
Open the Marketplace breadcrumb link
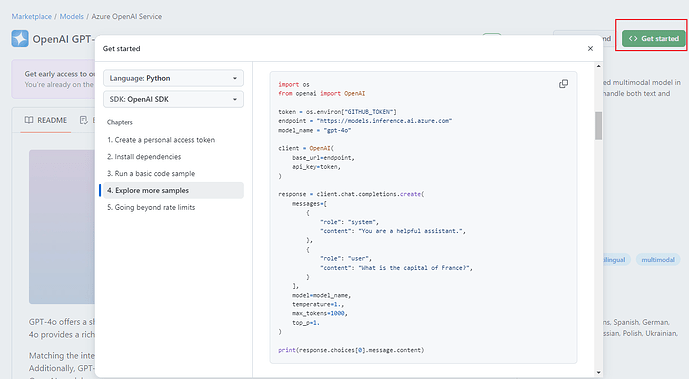(31, 16)
